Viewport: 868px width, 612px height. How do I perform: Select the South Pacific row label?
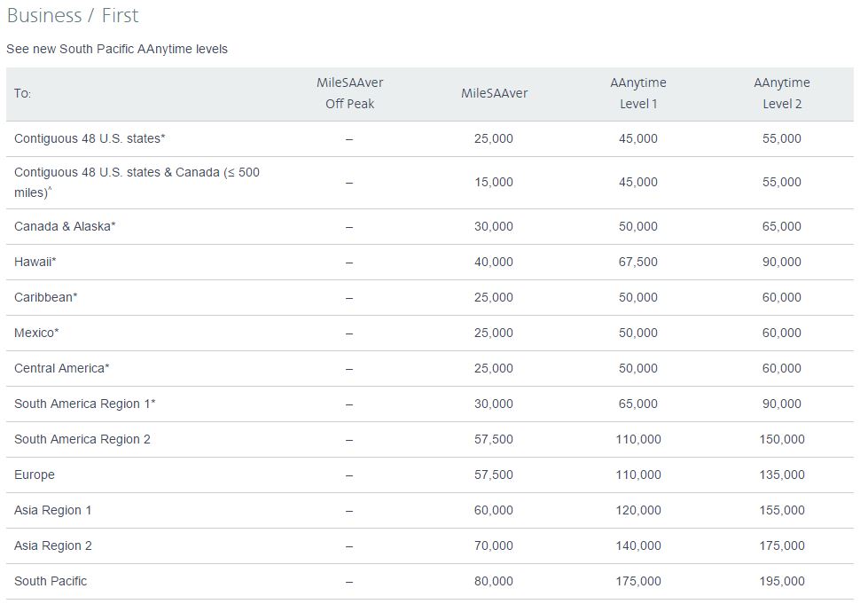[51, 581]
